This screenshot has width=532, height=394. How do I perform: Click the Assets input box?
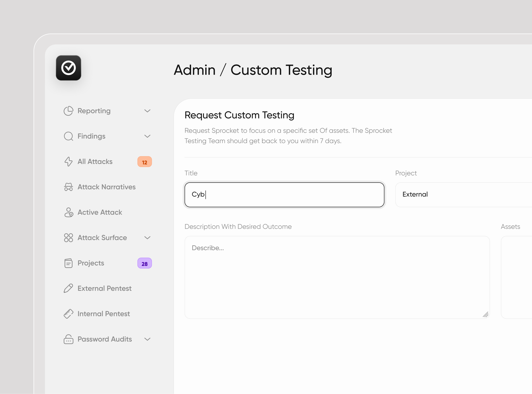[516, 277]
